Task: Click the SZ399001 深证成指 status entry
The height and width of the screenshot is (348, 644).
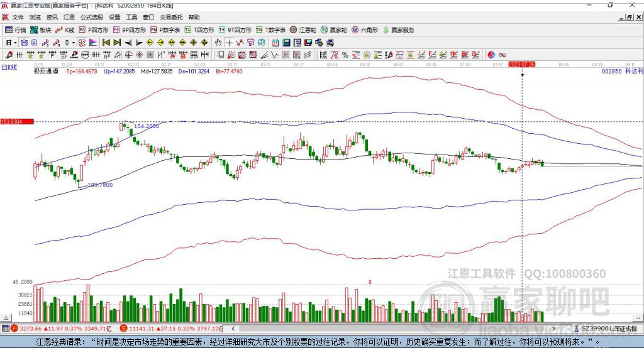Action: point(606,329)
